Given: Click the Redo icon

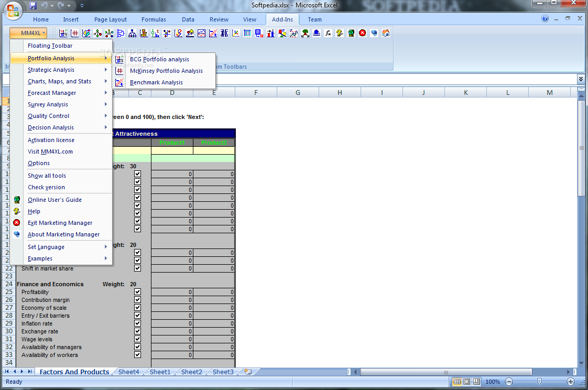Looking at the screenshot, I should (x=61, y=6).
